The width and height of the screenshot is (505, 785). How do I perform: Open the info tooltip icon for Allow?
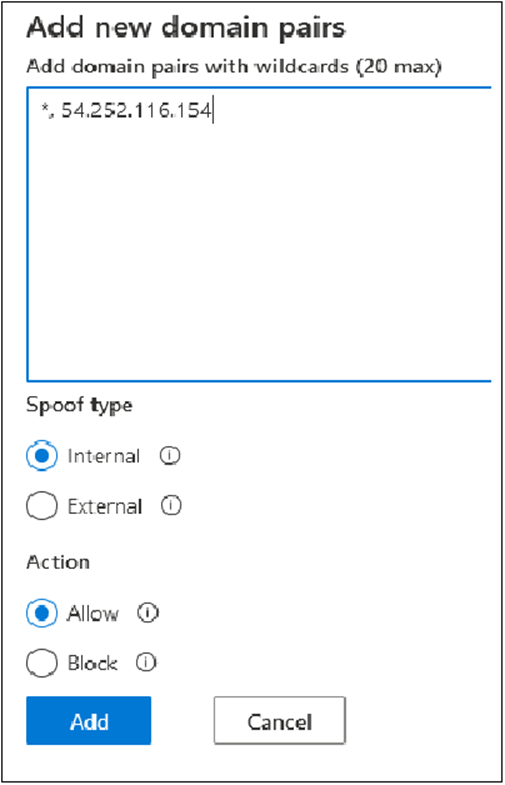[x=148, y=612]
